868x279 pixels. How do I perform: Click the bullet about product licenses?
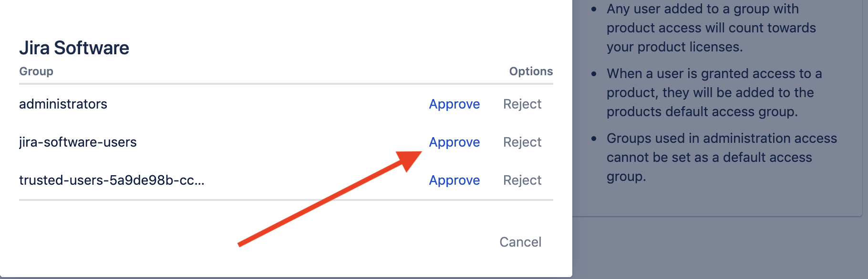point(711,28)
